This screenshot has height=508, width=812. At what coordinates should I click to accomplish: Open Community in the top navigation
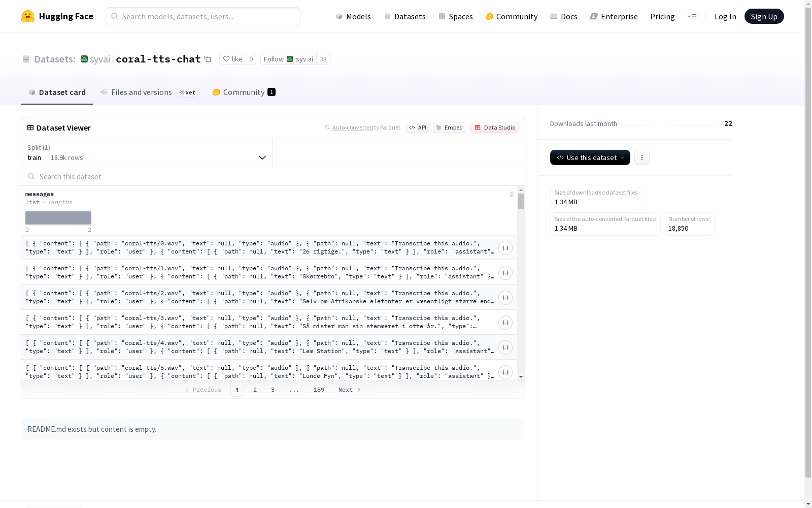pos(512,16)
